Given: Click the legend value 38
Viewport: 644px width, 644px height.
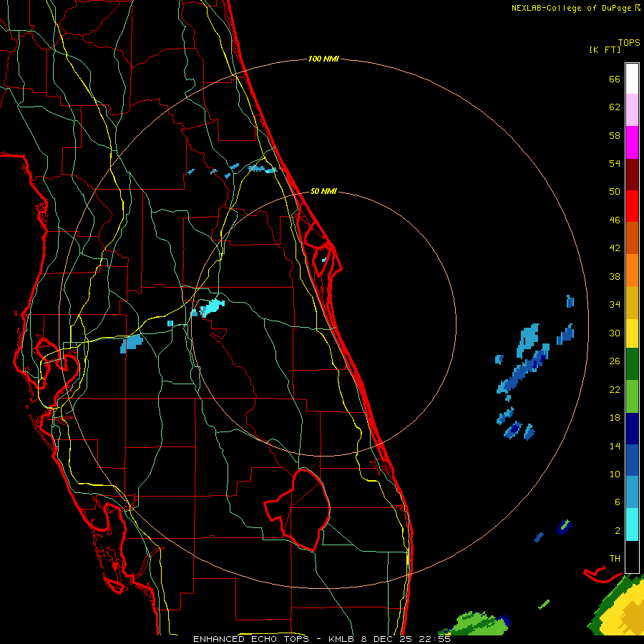Looking at the screenshot, I should point(615,276).
